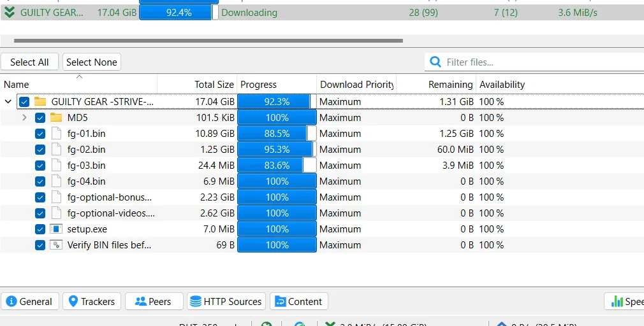Click the setup.exe application icon
The width and height of the screenshot is (644, 326).
56,229
